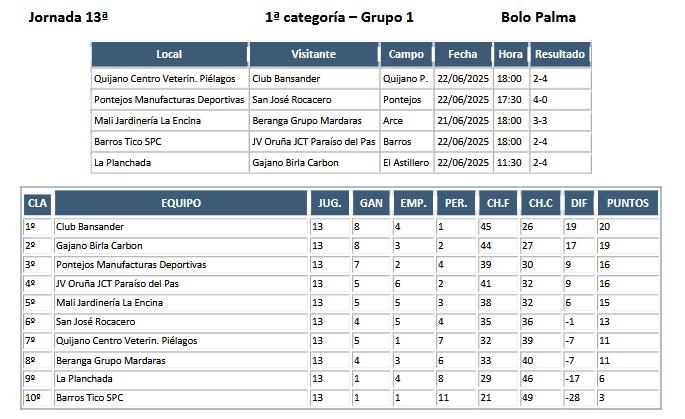Click the Fecha header cell

pos(463,54)
